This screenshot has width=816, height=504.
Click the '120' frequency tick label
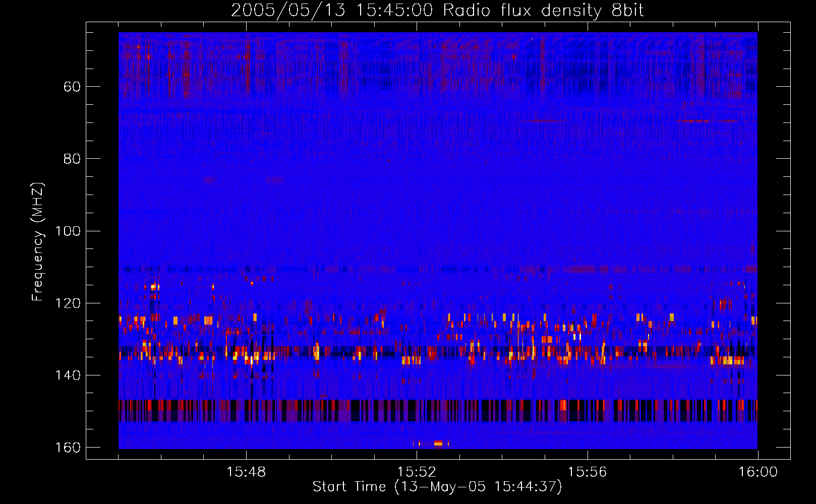(68, 303)
